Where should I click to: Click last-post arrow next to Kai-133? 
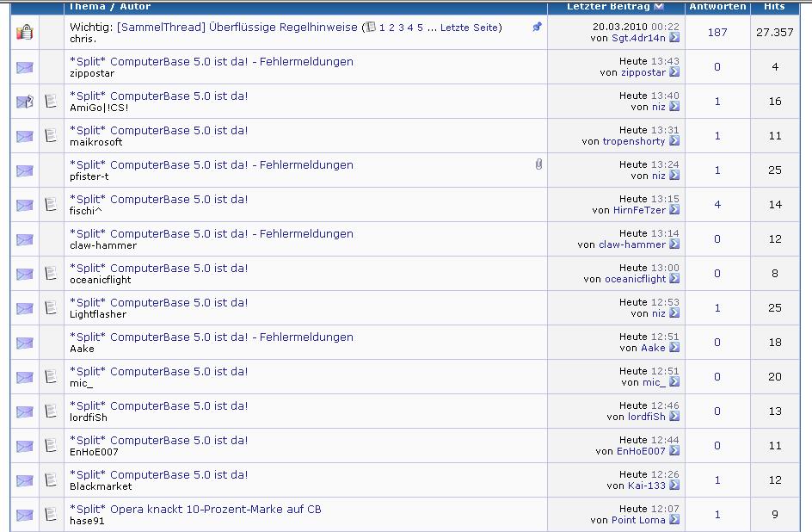pyautogui.click(x=674, y=486)
